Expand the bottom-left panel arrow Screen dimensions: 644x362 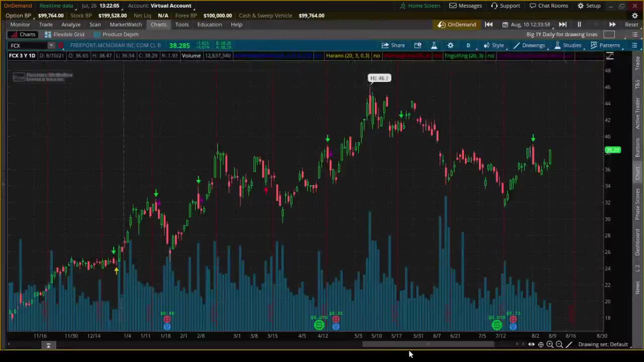click(x=48, y=345)
